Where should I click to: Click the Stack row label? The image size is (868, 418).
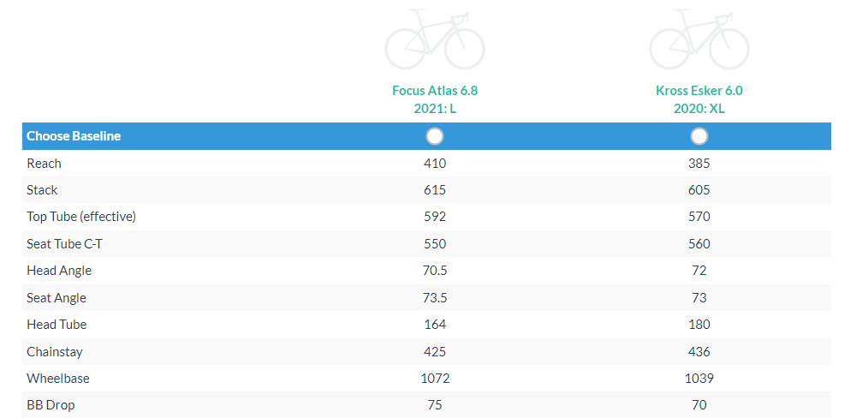pyautogui.click(x=42, y=189)
